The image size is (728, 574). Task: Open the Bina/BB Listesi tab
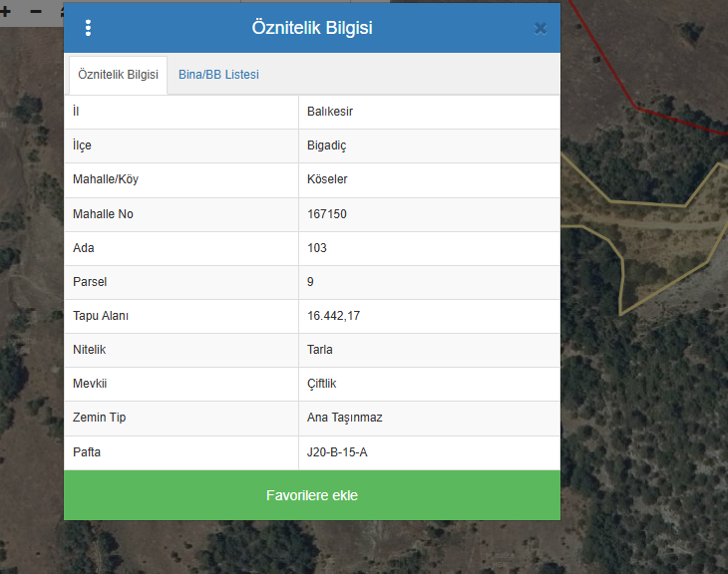point(218,75)
